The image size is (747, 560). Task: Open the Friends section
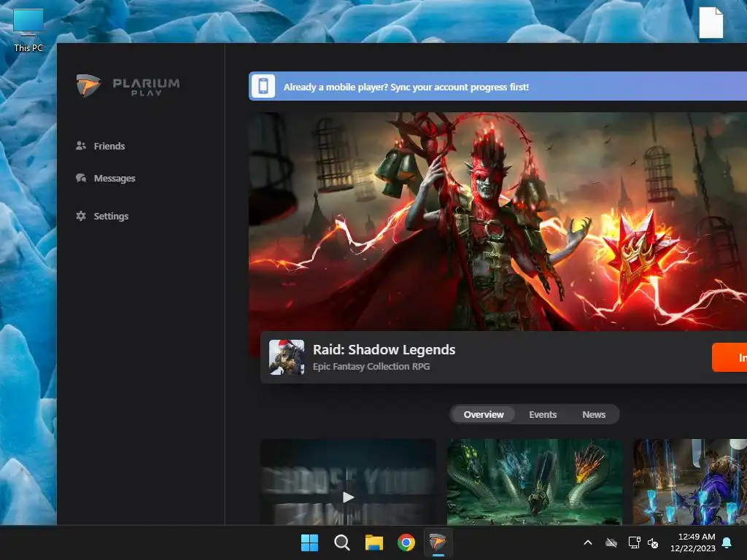pos(100,146)
